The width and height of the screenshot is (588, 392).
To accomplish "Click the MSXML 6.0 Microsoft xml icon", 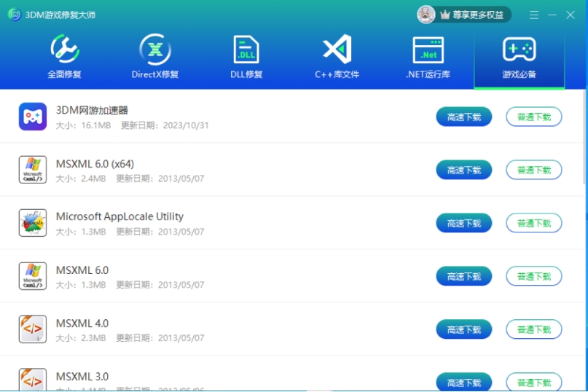I will tap(33, 276).
